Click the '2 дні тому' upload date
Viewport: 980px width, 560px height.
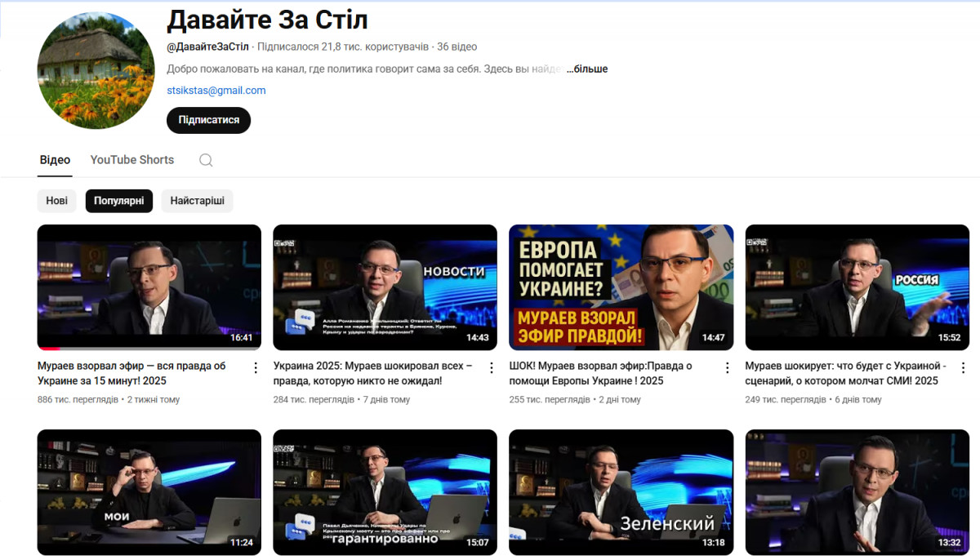click(x=620, y=400)
